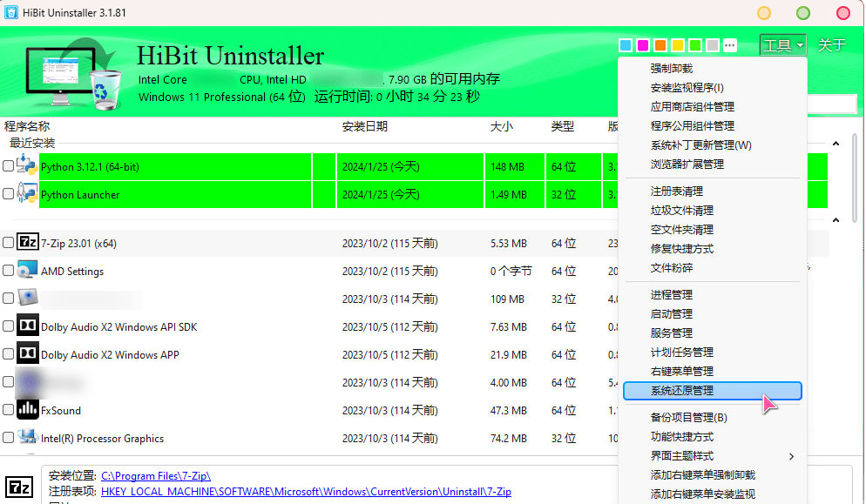Image resolution: width=866 pixels, height=504 pixels.
Task: Check the 7-Zip 23.01 checkbox
Action: (x=9, y=243)
